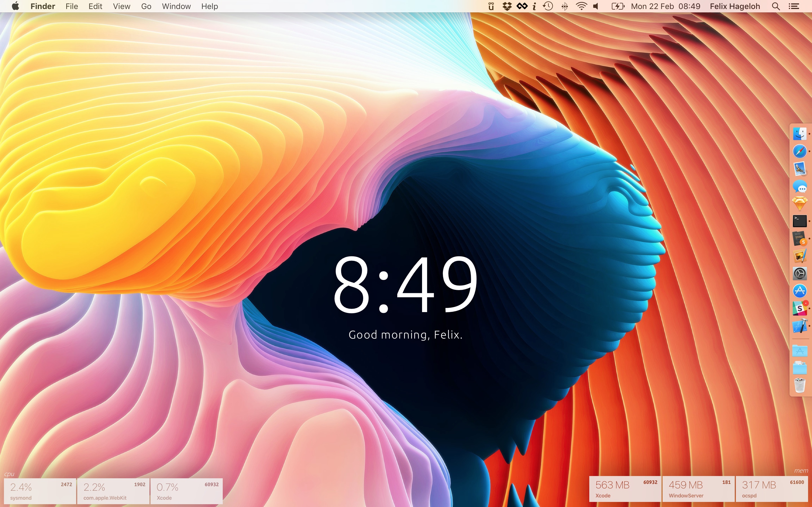Open Safari from the dock

800,151
